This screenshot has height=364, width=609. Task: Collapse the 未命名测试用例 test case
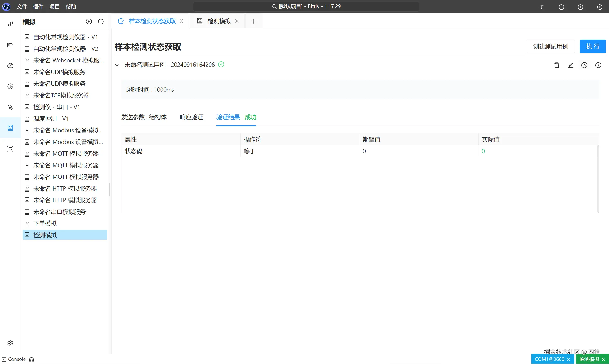[117, 65]
